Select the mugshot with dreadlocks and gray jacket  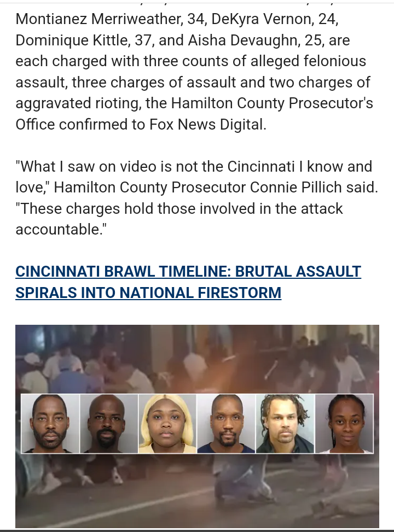(x=285, y=423)
